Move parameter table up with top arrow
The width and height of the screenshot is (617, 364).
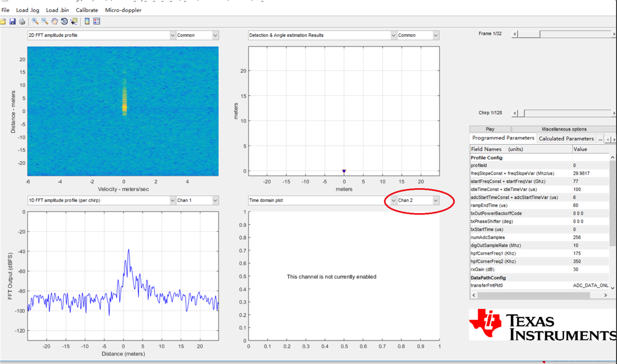point(612,157)
